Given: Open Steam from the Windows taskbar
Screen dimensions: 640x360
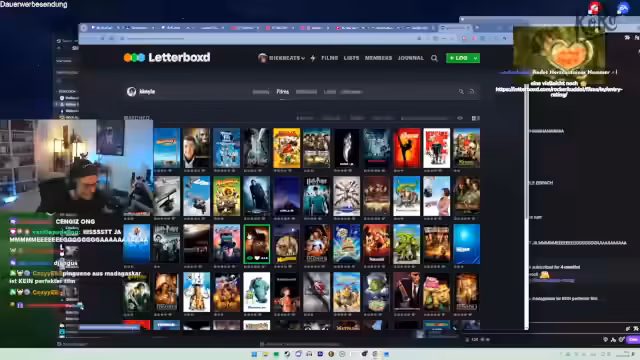Looking at the screenshot, I should point(287,354).
